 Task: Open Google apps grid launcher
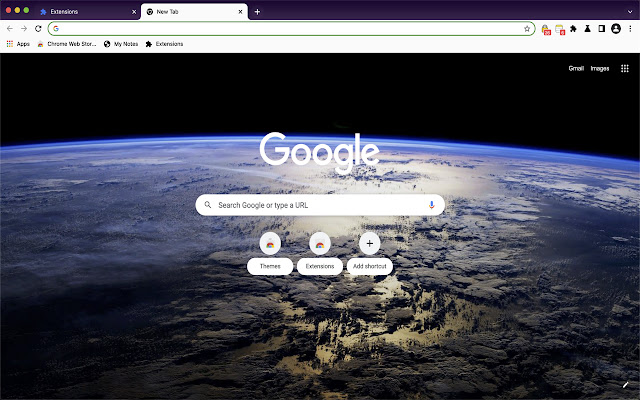pos(624,69)
